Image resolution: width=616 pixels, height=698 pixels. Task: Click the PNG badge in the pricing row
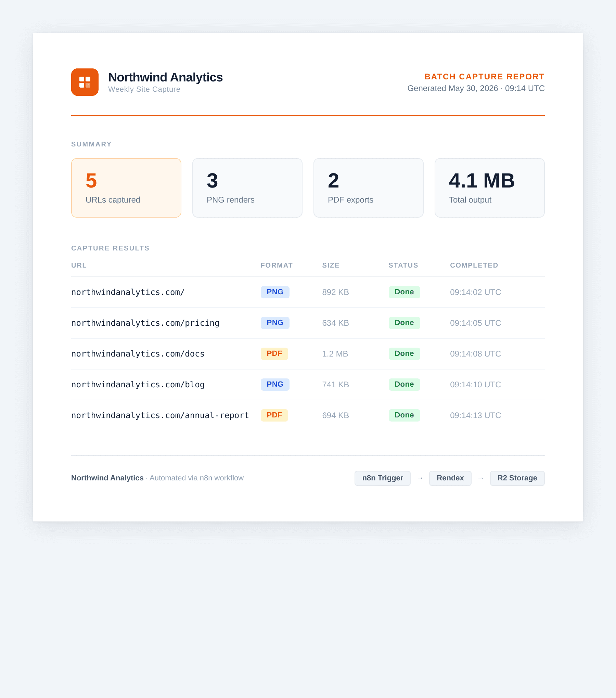click(275, 323)
